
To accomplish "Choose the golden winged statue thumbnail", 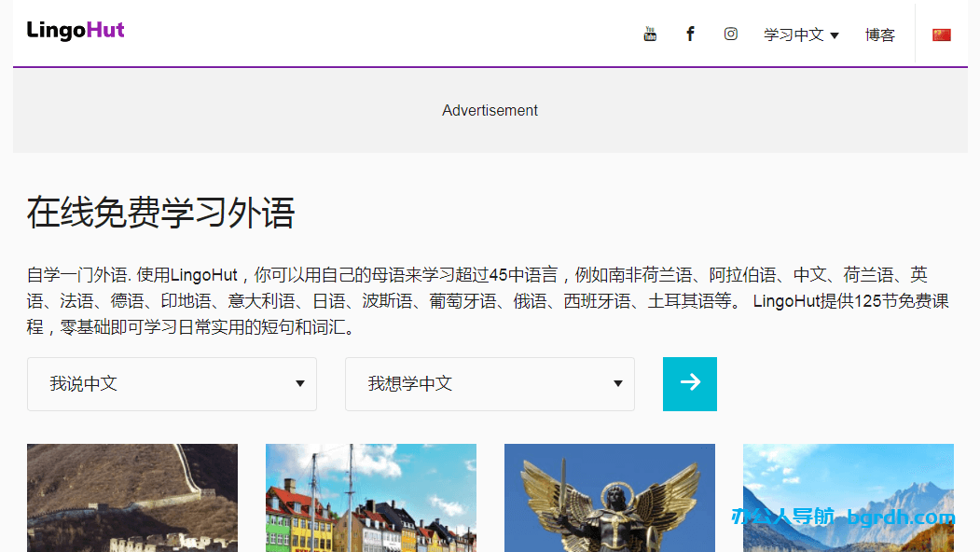I will tap(610, 497).
